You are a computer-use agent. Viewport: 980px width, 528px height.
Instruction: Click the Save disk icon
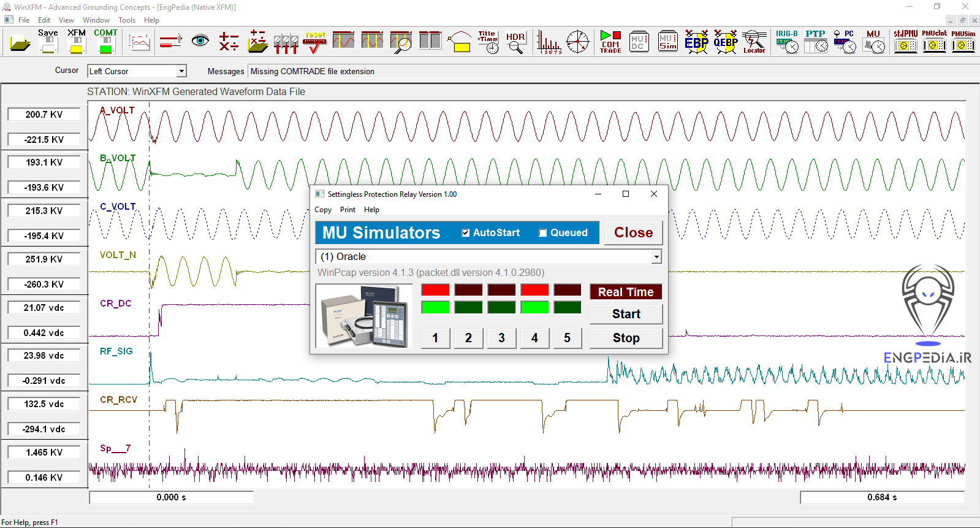(x=48, y=41)
